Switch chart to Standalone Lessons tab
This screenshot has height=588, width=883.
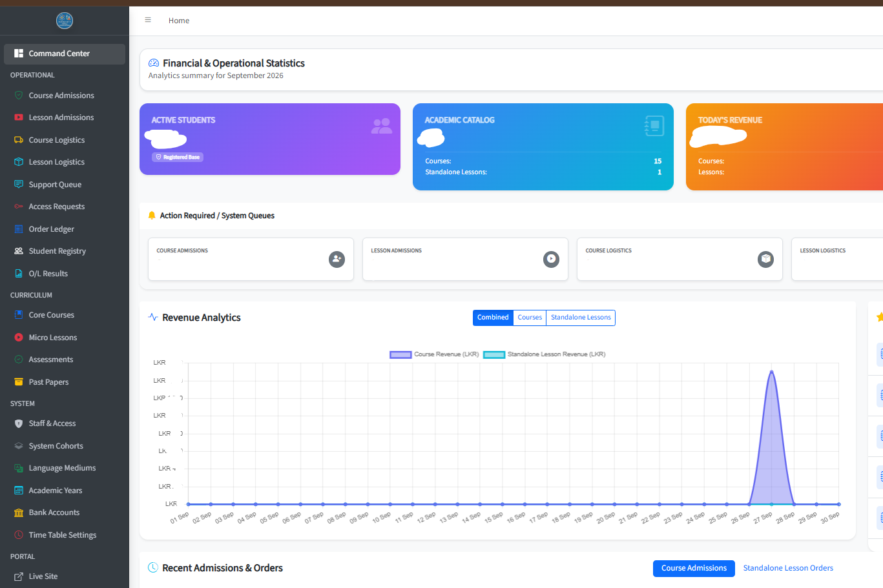point(581,318)
